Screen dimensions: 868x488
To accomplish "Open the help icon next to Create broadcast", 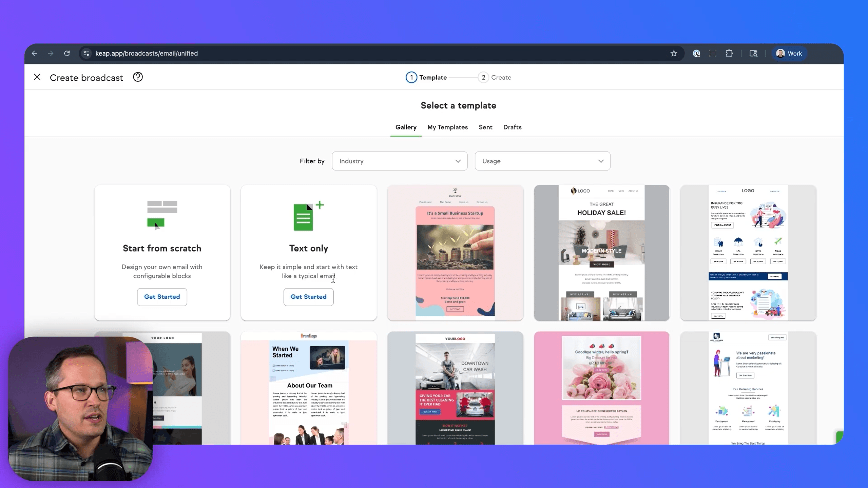I will [138, 77].
